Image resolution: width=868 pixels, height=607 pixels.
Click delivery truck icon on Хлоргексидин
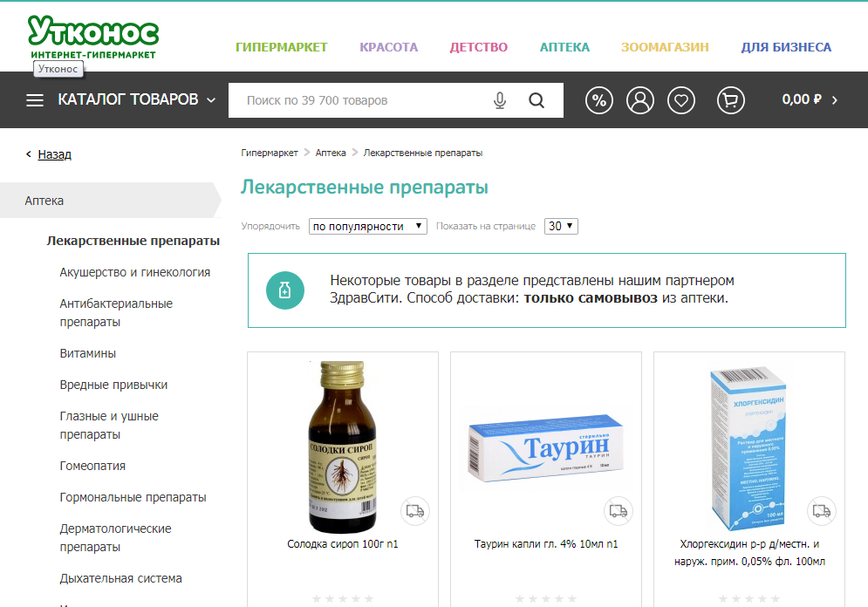click(821, 511)
